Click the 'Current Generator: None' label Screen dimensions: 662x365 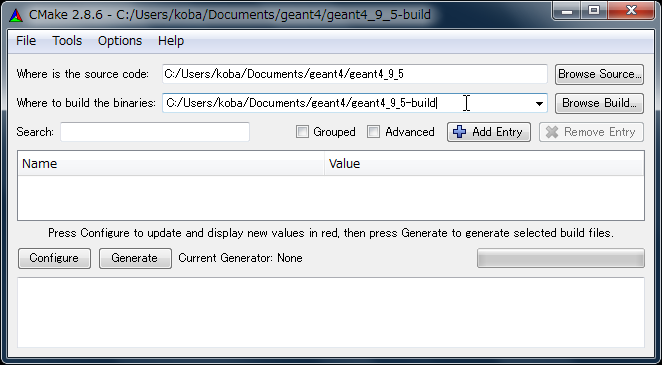[240, 258]
